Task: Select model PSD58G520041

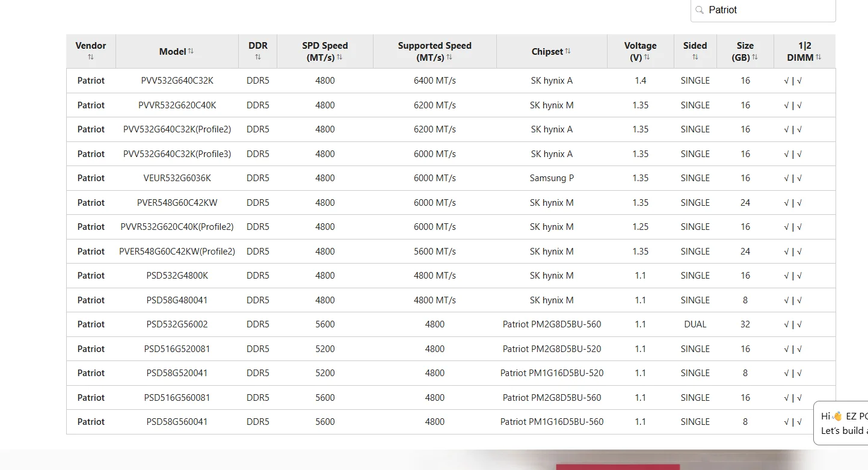Action: point(177,373)
